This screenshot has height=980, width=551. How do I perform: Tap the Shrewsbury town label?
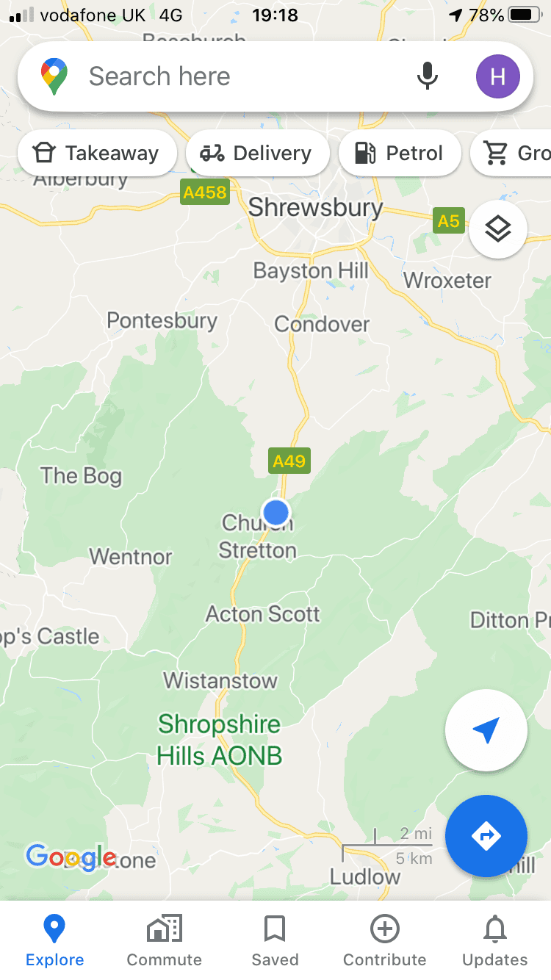point(315,207)
